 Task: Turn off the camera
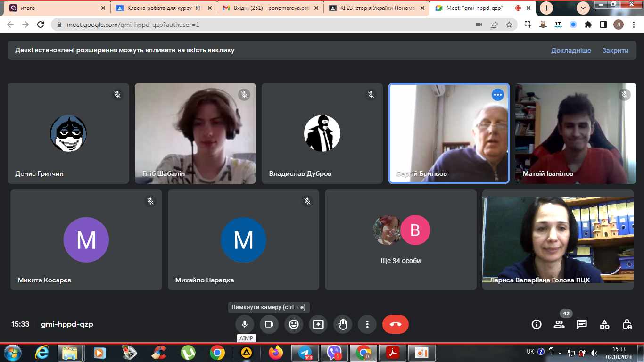pyautogui.click(x=269, y=324)
